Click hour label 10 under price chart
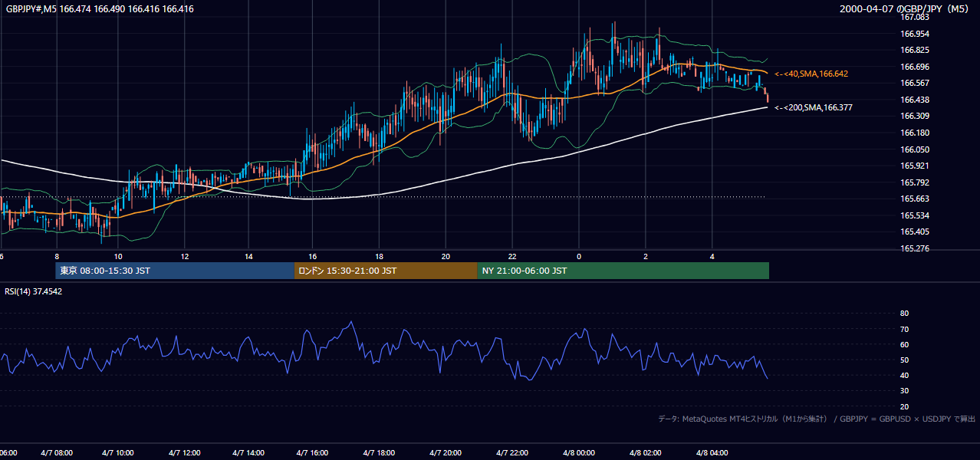 pos(117,256)
